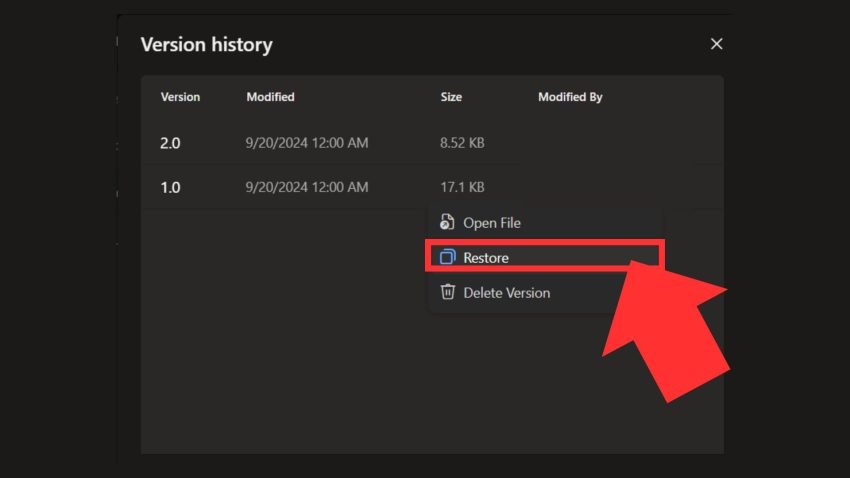
Task: Sort by the Modified column header
Action: click(x=270, y=97)
